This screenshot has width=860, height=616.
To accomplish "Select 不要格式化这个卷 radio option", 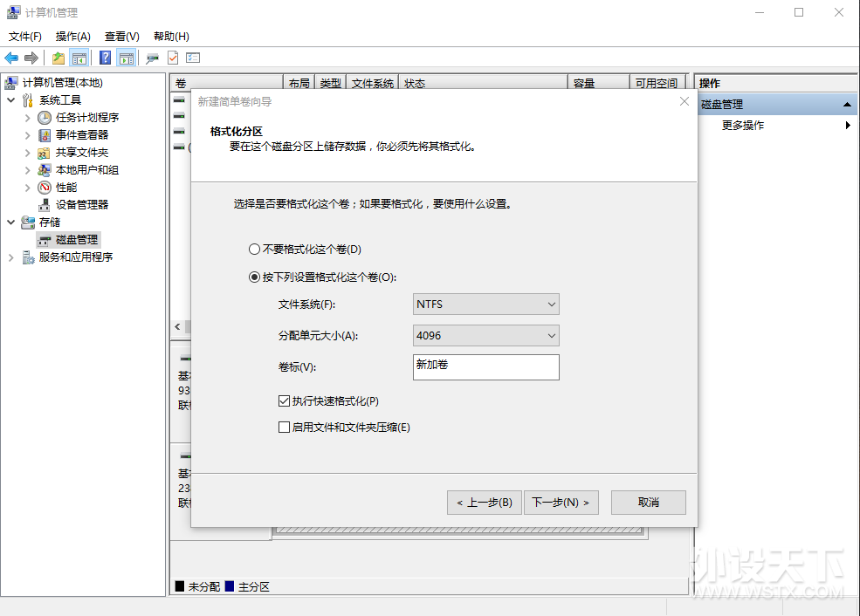I will [254, 250].
